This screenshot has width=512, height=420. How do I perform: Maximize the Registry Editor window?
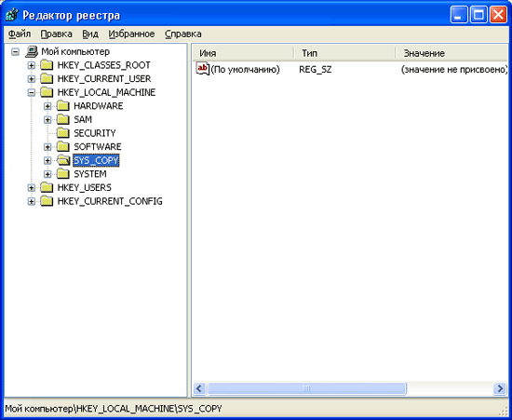point(478,15)
